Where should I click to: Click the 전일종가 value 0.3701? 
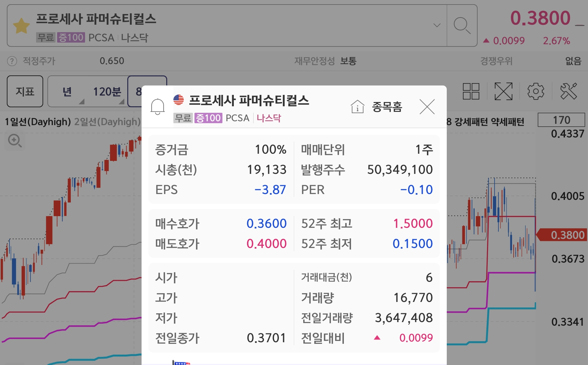(x=267, y=338)
